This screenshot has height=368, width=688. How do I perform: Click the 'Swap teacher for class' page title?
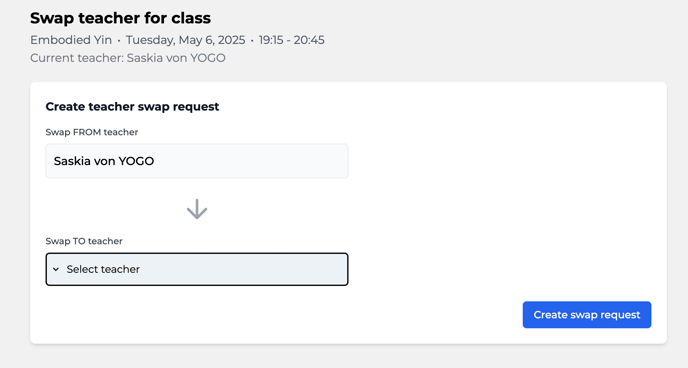[120, 18]
